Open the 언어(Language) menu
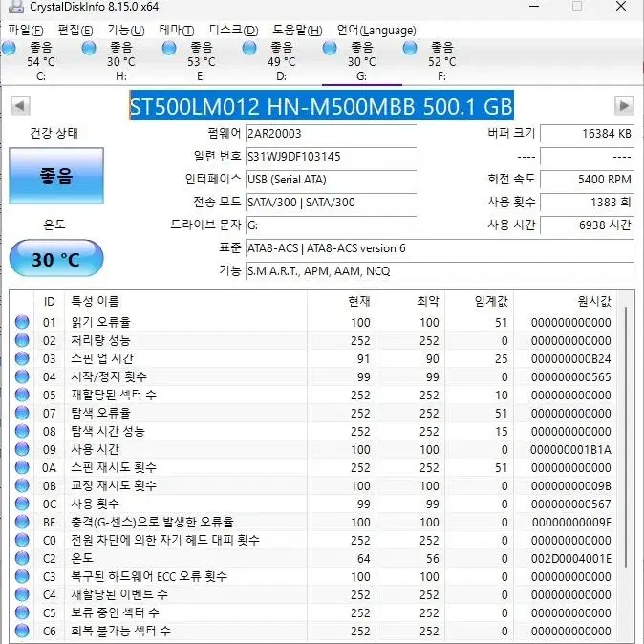Viewport: 644px width, 644px height. click(x=376, y=30)
